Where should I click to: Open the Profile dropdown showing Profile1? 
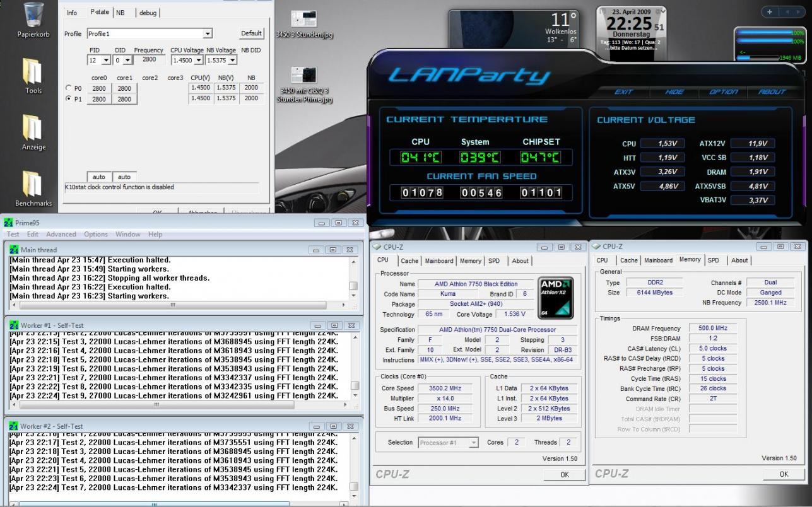click(x=149, y=33)
